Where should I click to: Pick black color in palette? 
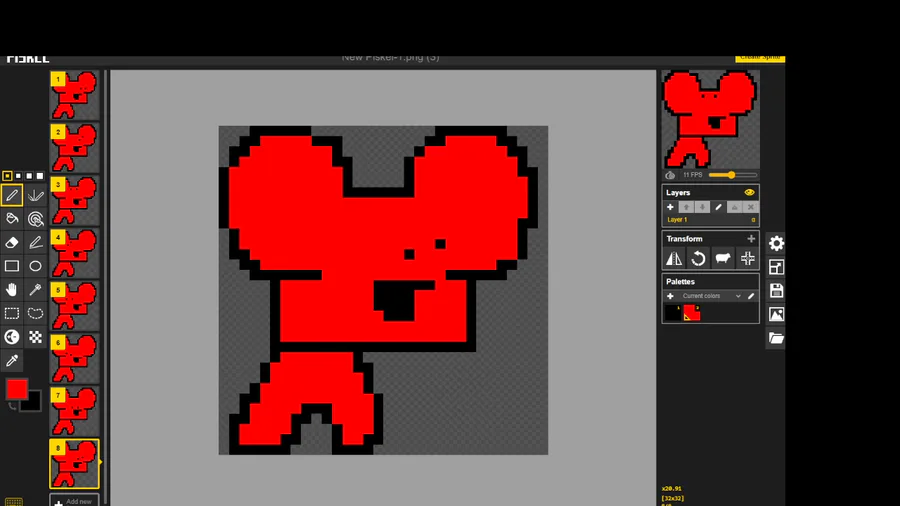pyautogui.click(x=672, y=313)
